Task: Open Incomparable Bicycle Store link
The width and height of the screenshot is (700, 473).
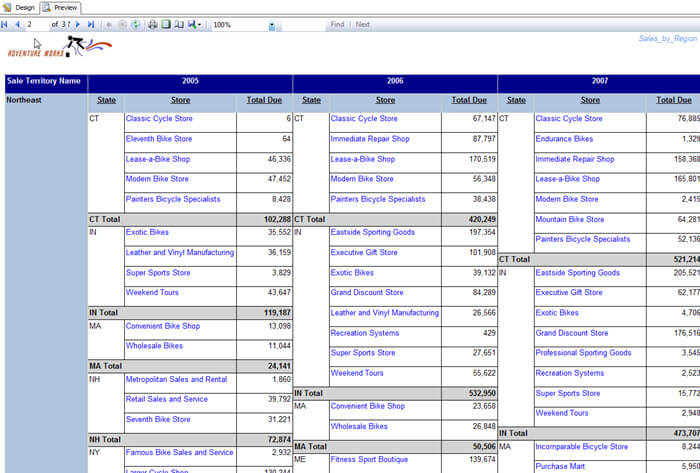Action: pyautogui.click(x=582, y=446)
